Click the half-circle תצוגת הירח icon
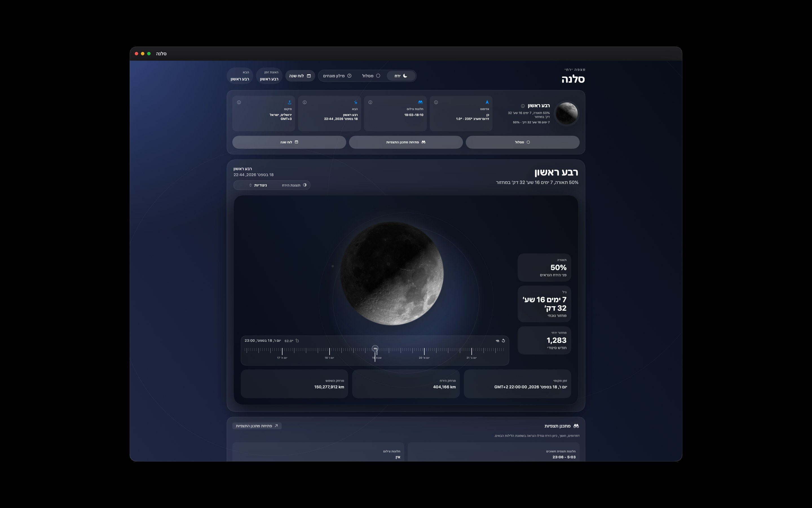 305,185
